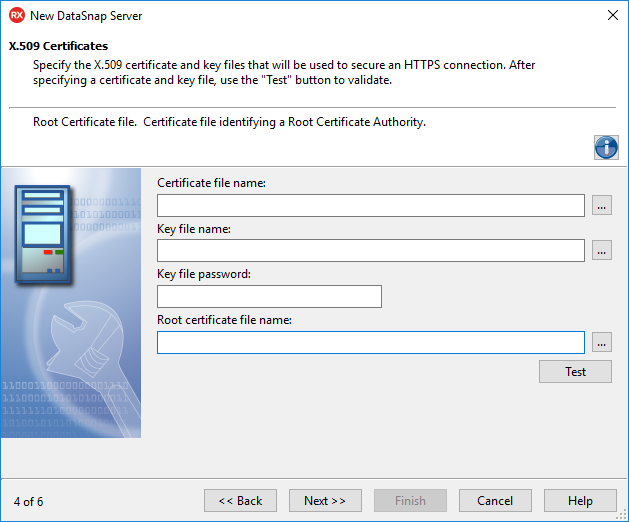Click the X.509 Certificates heading

point(58,46)
